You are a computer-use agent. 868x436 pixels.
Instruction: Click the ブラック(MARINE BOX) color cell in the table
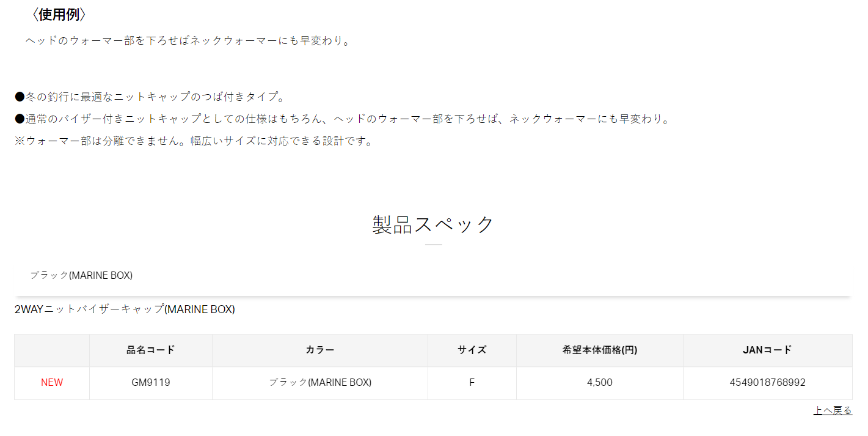[x=319, y=383]
